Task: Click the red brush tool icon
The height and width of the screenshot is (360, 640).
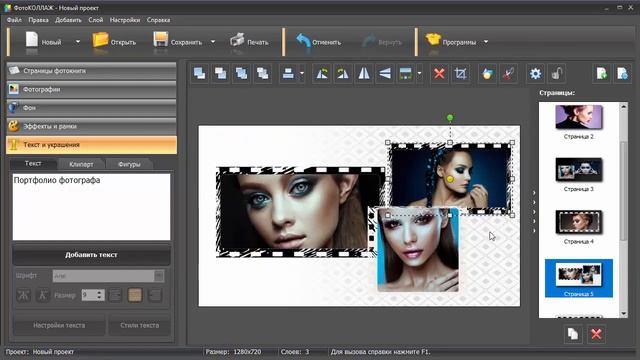Action: (x=508, y=74)
